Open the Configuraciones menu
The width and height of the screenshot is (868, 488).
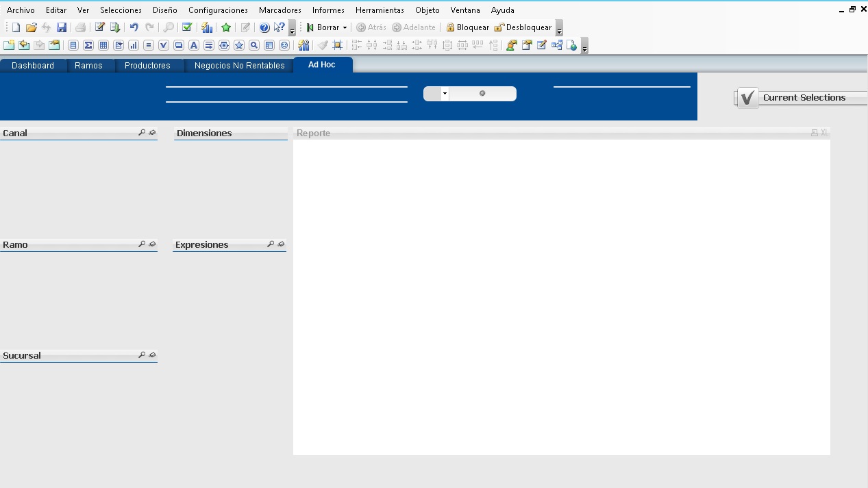(218, 10)
